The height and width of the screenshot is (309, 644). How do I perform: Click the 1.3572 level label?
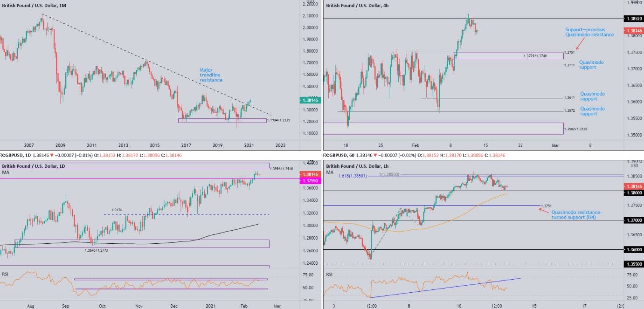569,111
